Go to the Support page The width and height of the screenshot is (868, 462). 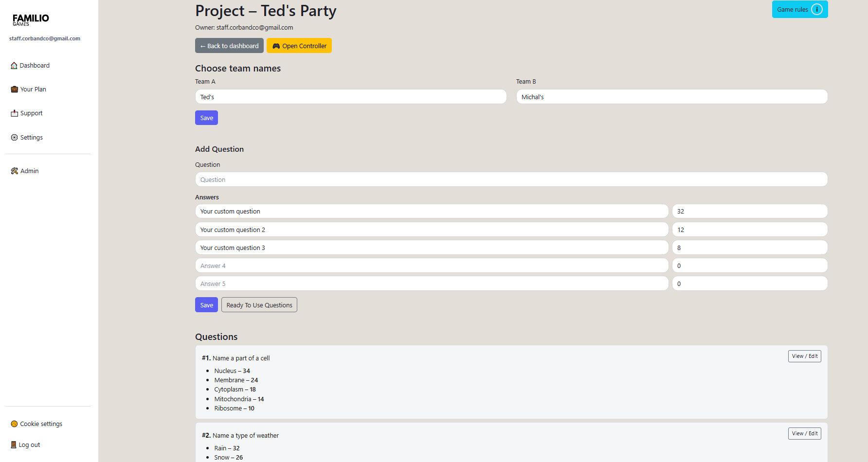pyautogui.click(x=27, y=113)
